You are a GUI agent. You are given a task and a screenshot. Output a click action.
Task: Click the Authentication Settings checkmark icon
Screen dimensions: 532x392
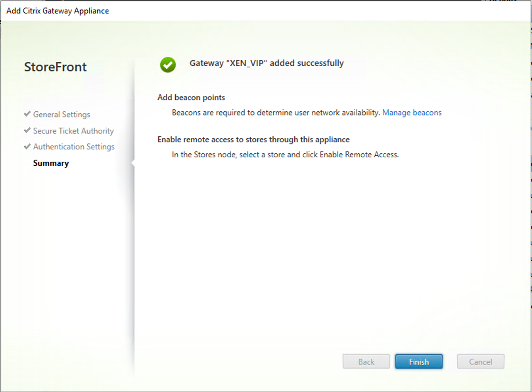[x=27, y=146]
